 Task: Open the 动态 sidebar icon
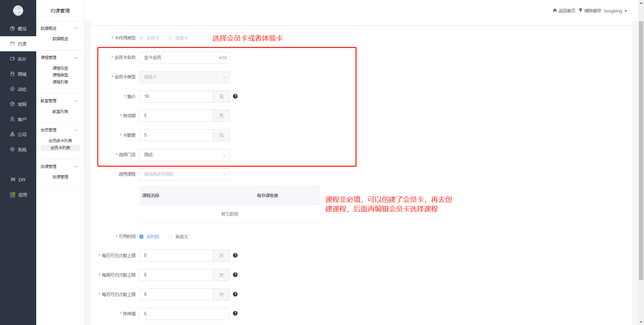tap(12, 89)
